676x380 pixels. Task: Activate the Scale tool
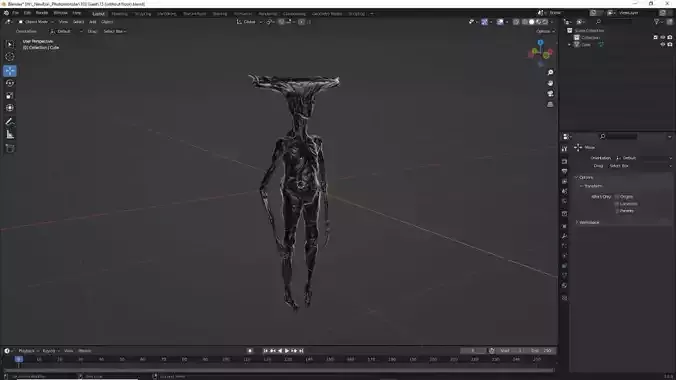(x=10, y=96)
